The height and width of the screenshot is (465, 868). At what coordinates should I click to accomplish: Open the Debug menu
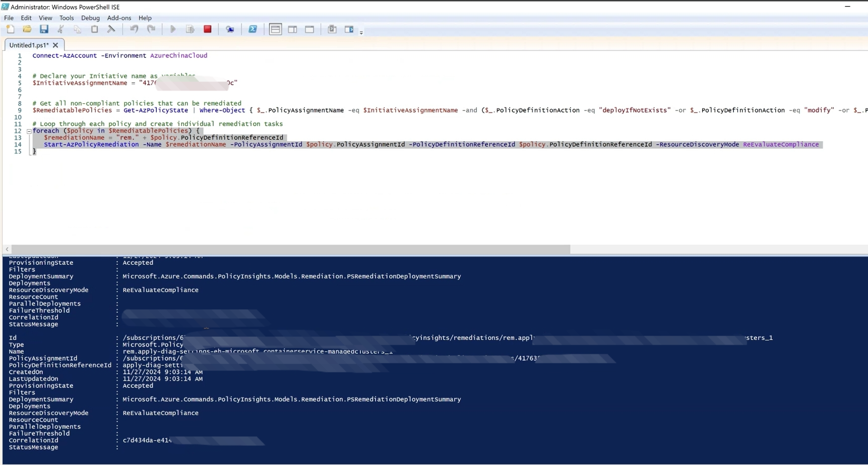point(90,18)
